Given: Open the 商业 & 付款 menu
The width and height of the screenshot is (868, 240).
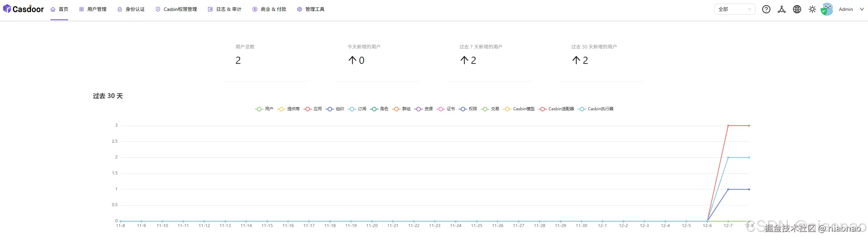Looking at the screenshot, I should [269, 9].
